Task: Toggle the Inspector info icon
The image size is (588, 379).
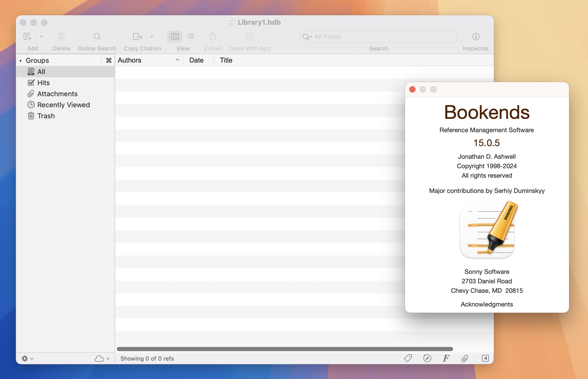Action: pos(476,37)
